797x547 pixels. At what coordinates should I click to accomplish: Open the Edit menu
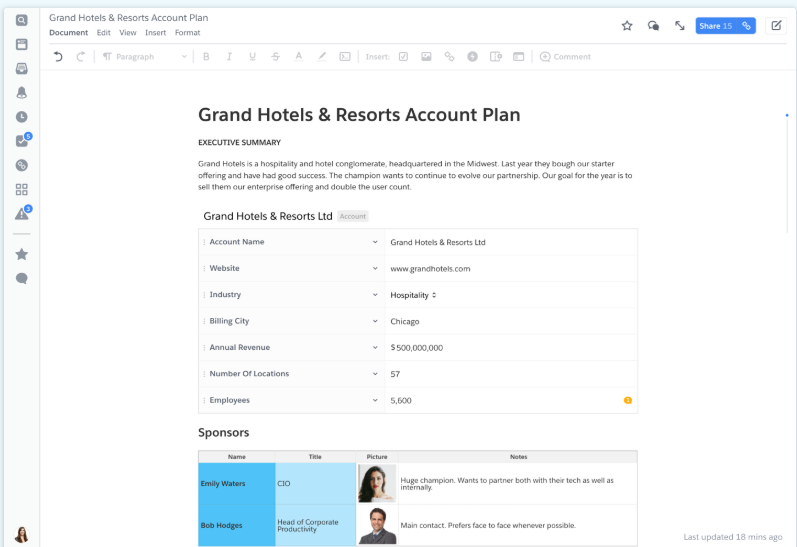point(104,33)
